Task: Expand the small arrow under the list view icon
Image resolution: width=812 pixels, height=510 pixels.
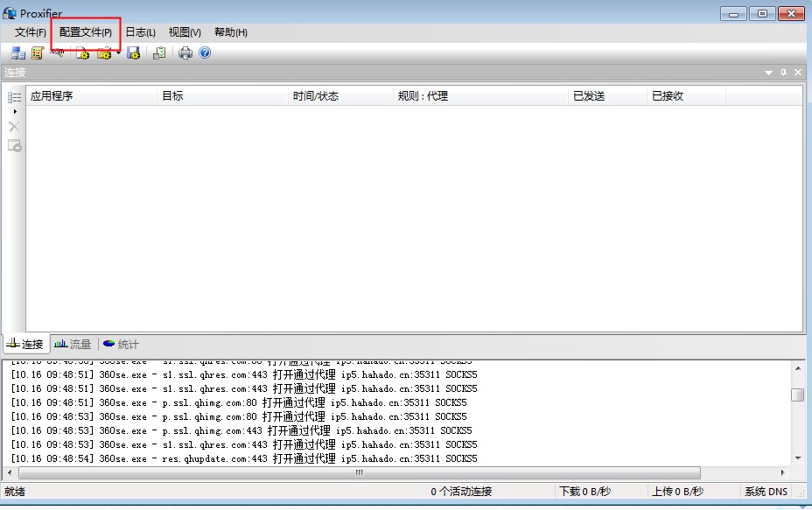Action: (x=15, y=111)
